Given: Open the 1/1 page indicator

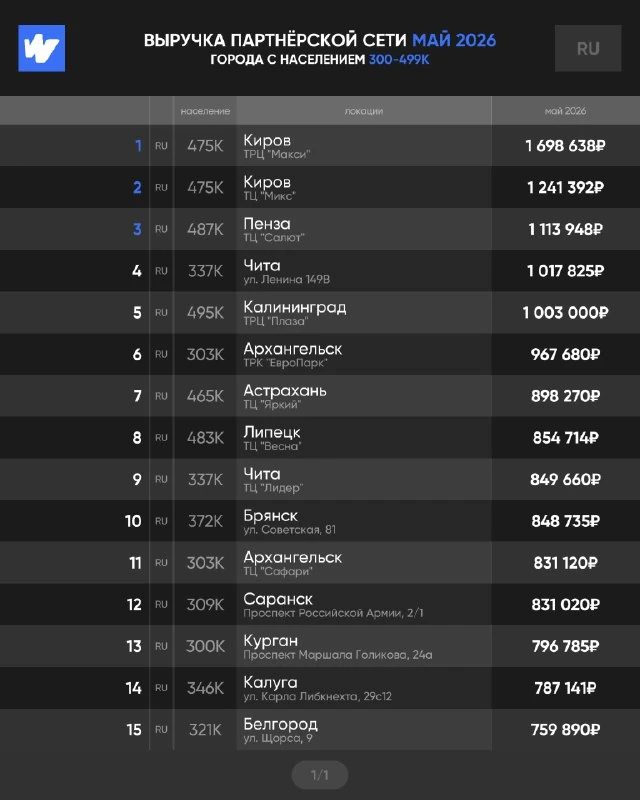Looking at the screenshot, I should 320,775.
